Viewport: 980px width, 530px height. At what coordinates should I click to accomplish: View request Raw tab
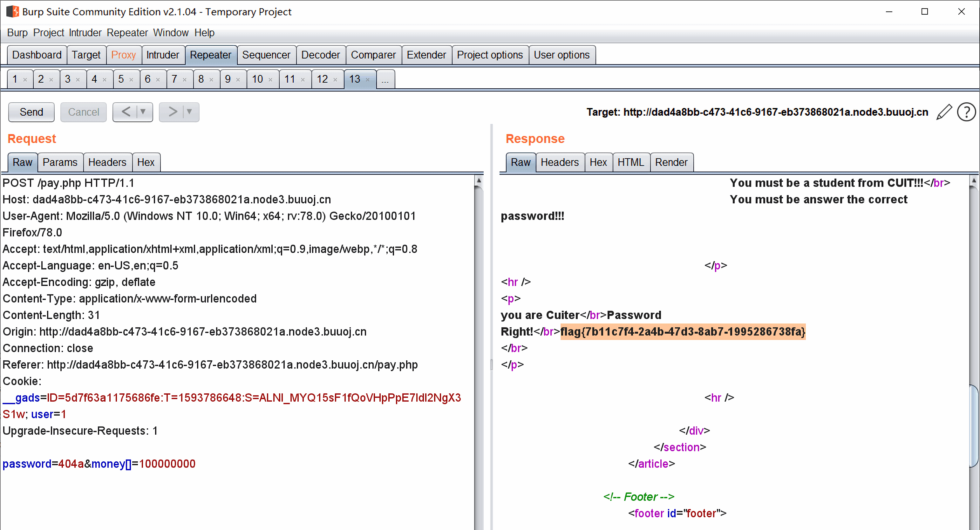click(23, 162)
